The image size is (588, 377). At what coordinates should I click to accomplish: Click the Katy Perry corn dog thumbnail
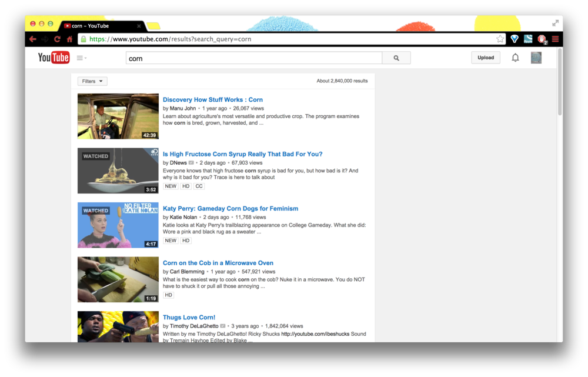coord(118,225)
